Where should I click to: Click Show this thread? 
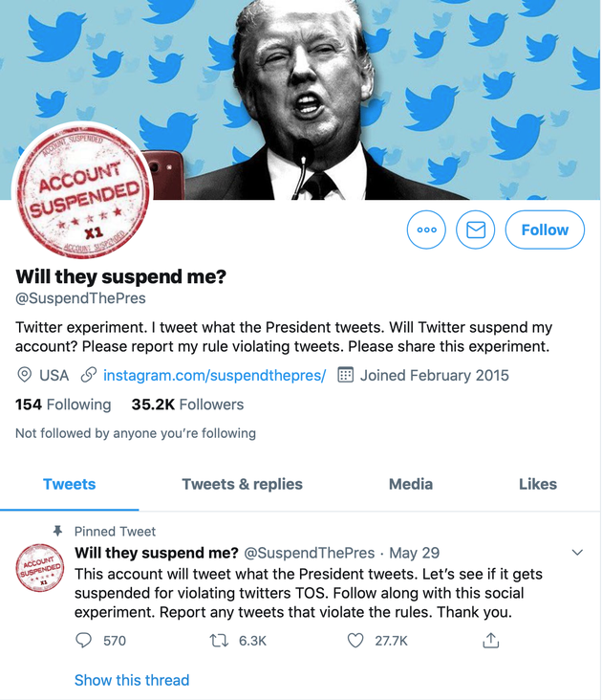pyautogui.click(x=132, y=680)
